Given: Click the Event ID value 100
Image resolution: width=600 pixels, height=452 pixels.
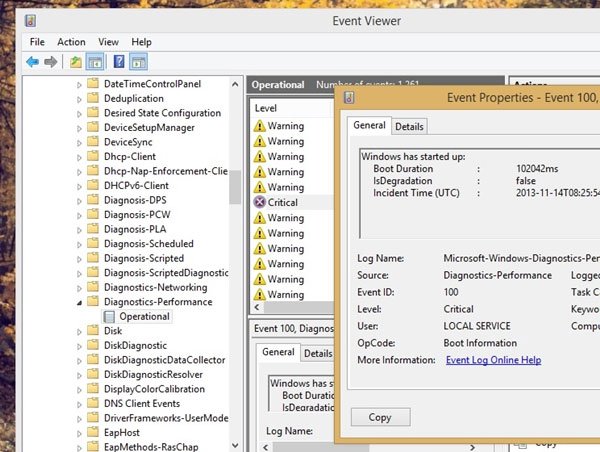Looking at the screenshot, I should click(x=451, y=292).
